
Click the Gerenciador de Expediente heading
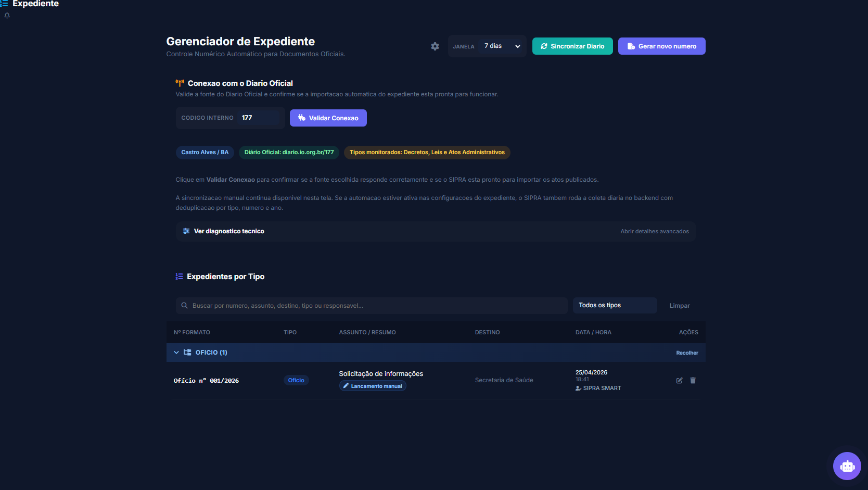(x=240, y=42)
